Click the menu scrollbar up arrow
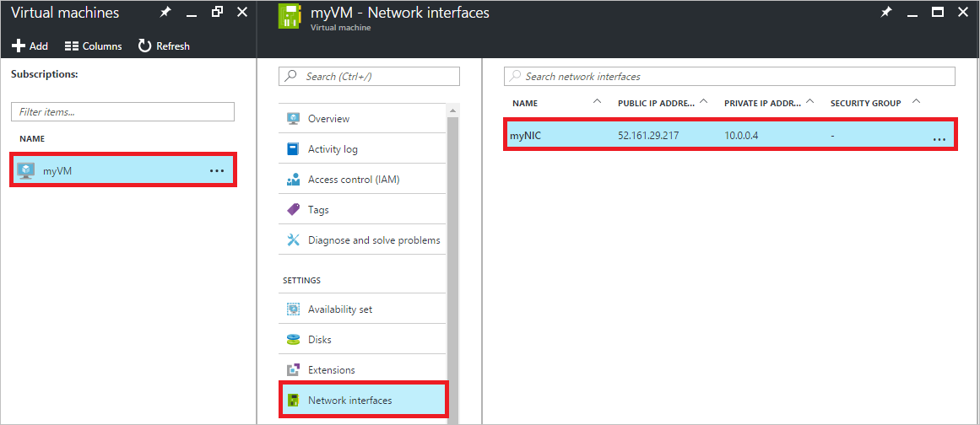980x425 pixels. pos(452,110)
